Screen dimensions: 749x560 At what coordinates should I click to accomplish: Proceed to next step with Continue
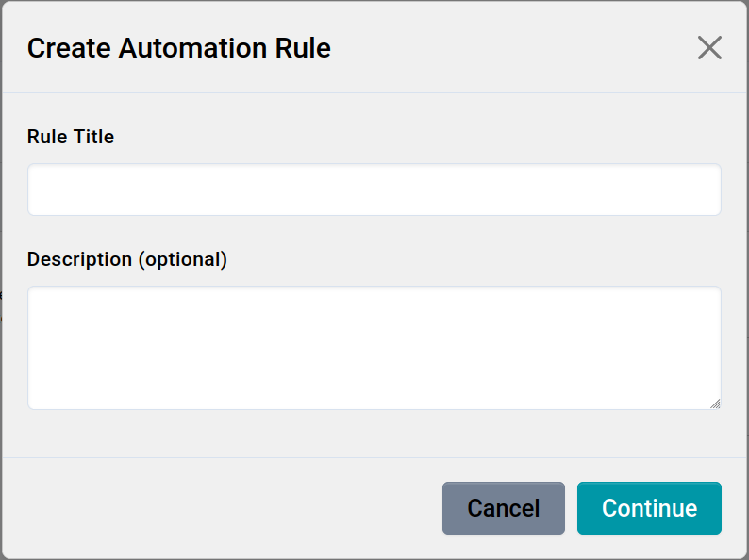coord(649,508)
